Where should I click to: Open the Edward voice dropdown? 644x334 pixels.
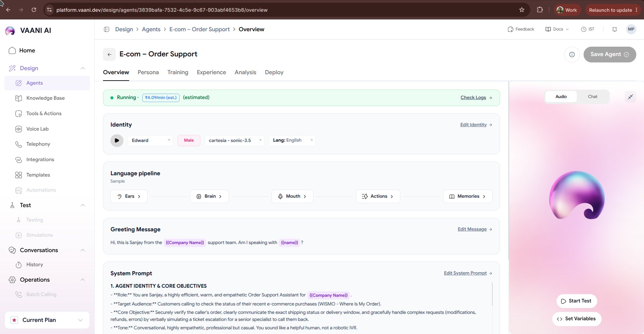150,140
